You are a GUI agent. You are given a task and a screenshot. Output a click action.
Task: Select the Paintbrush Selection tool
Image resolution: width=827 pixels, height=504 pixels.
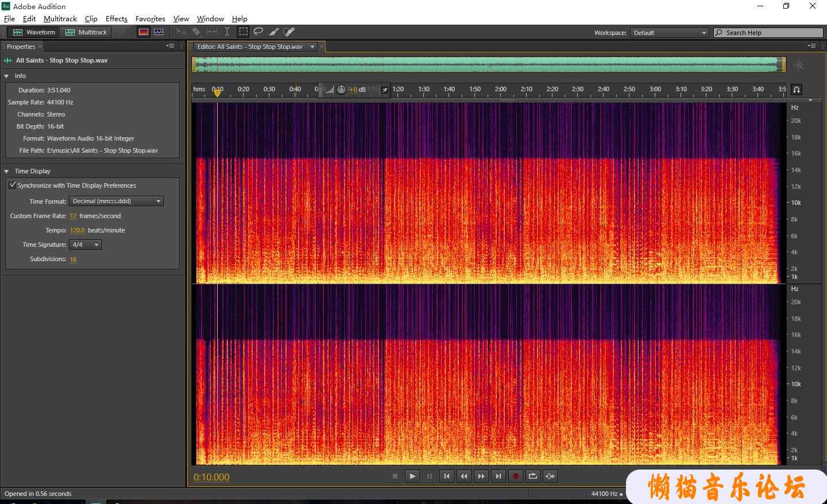[274, 32]
